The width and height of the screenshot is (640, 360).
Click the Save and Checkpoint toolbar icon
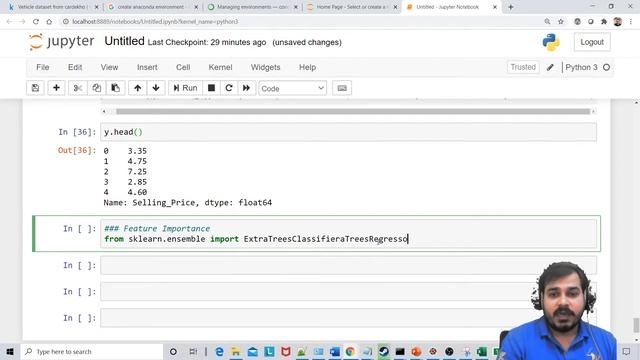point(36,88)
